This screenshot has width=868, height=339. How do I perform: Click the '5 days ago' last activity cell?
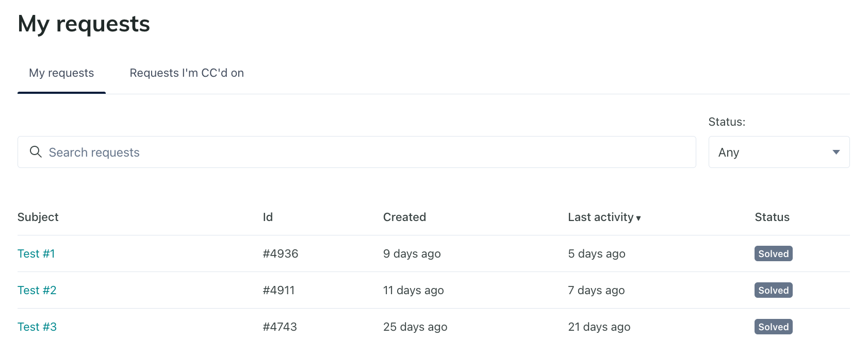[x=597, y=253]
